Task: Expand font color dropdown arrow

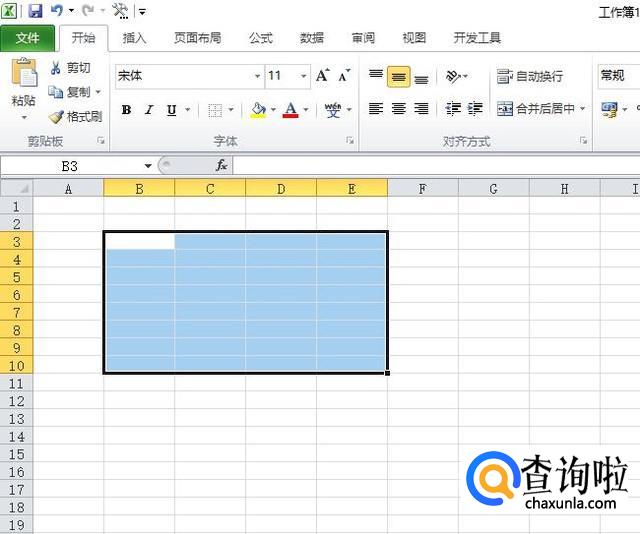Action: (306, 110)
